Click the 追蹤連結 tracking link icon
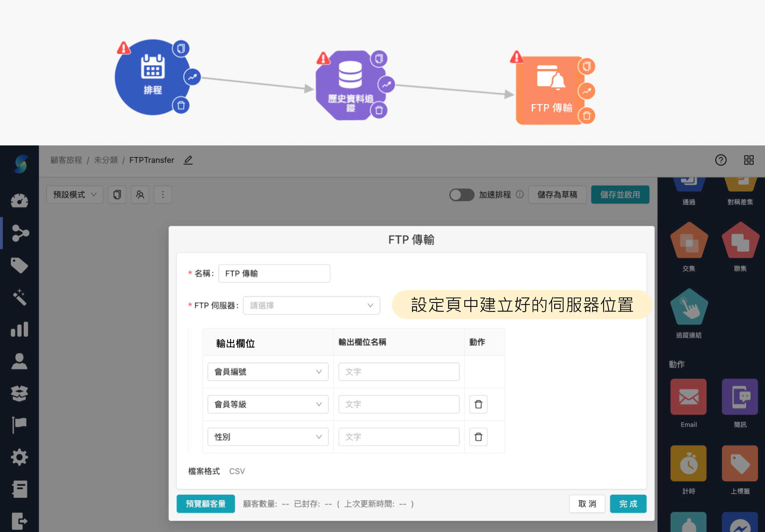 pos(689,307)
